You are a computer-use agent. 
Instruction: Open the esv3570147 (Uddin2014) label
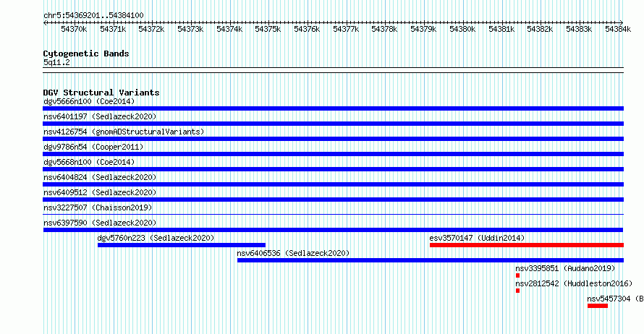[x=477, y=238]
